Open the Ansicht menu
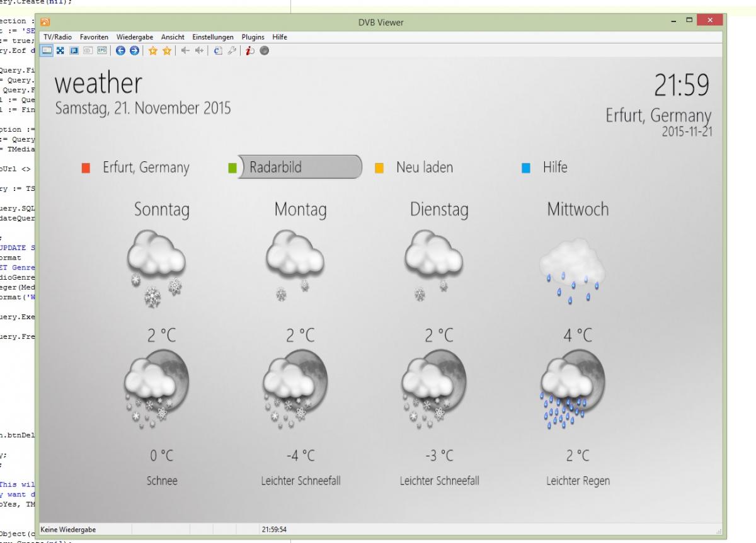The image size is (756, 543). point(173,37)
